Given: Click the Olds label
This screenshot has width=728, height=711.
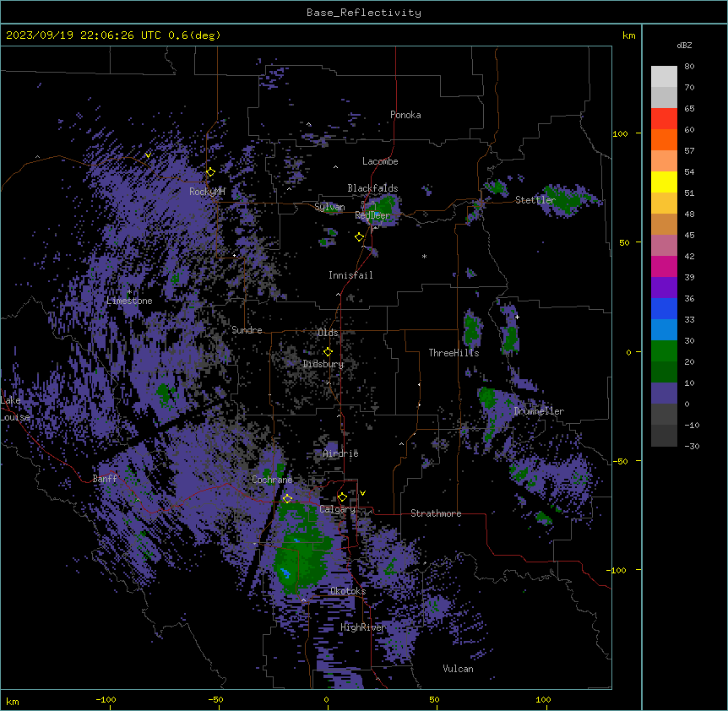Looking at the screenshot, I should point(328,333).
